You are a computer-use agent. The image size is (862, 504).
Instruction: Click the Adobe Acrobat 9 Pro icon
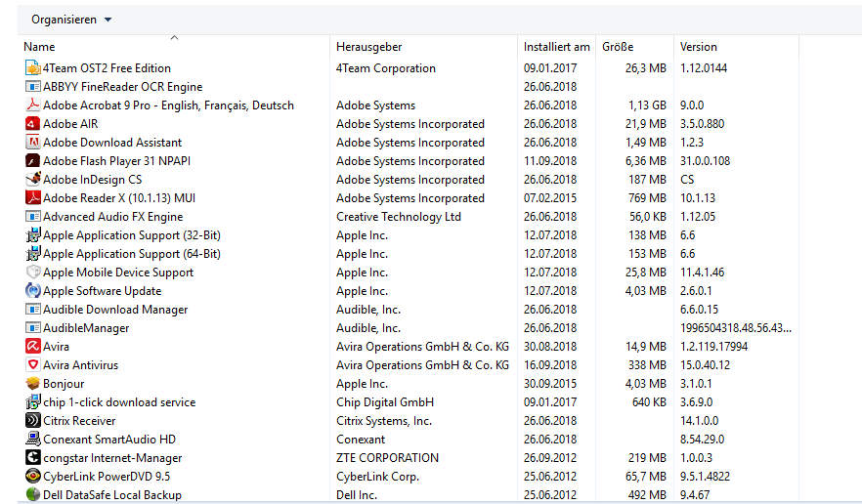[33, 105]
